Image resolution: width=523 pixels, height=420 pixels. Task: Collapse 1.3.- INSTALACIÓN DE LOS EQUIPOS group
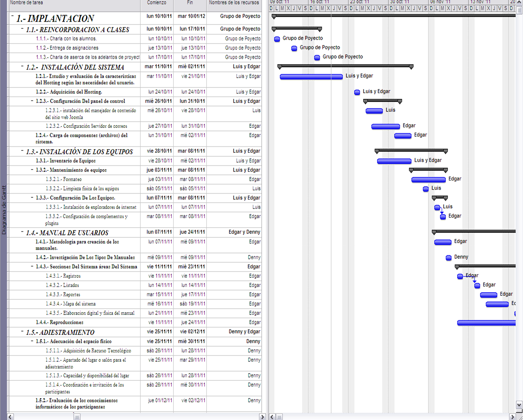(x=22, y=151)
